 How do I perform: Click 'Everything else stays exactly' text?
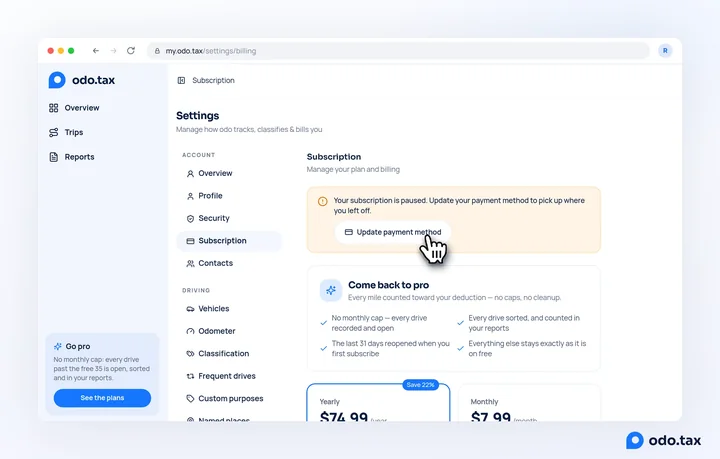pos(527,349)
